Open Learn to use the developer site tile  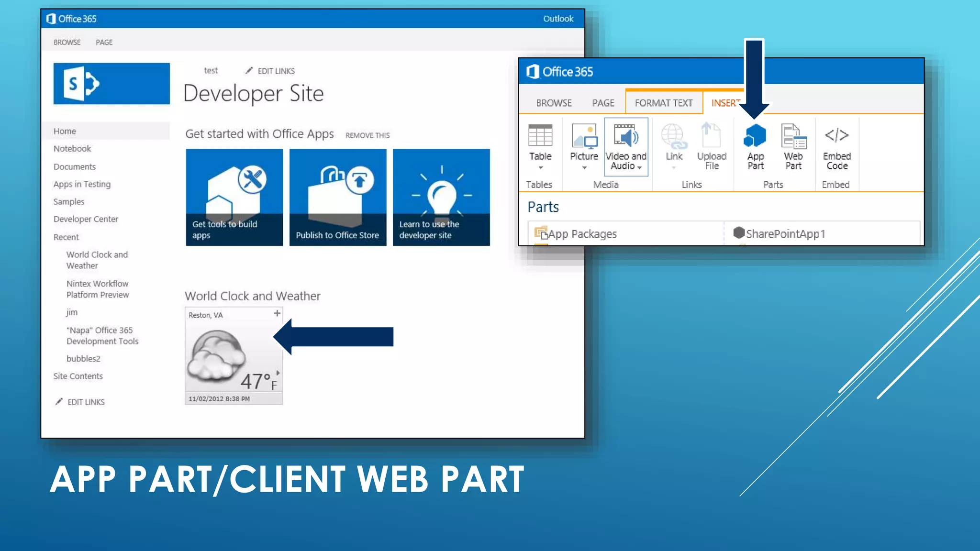point(441,197)
